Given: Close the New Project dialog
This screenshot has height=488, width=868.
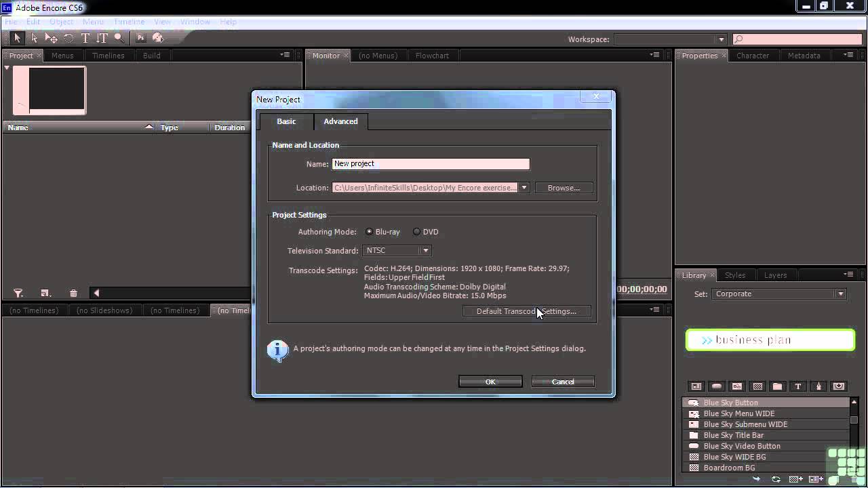Looking at the screenshot, I should pos(597,97).
